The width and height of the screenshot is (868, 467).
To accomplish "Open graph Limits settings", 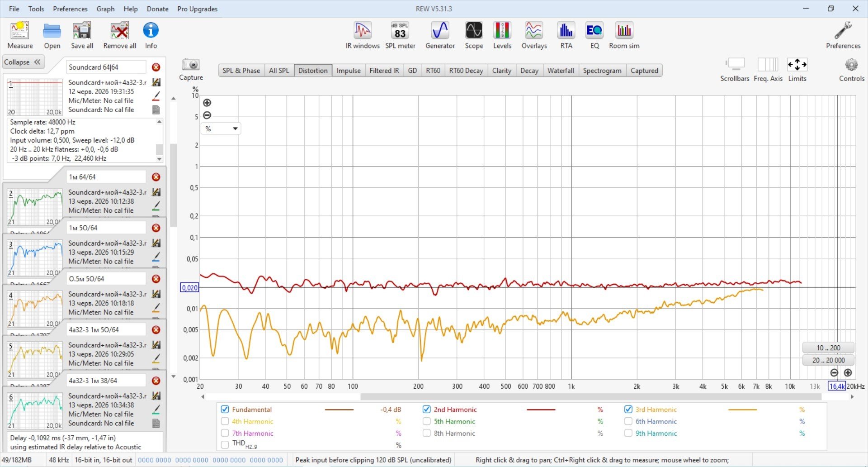I will pyautogui.click(x=797, y=70).
